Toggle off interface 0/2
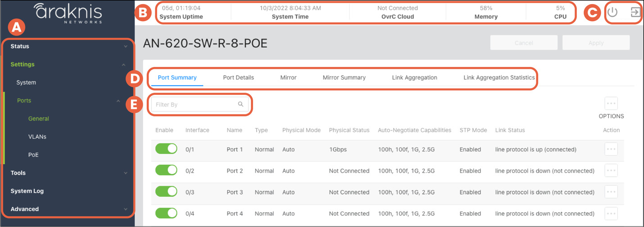 pos(166,170)
